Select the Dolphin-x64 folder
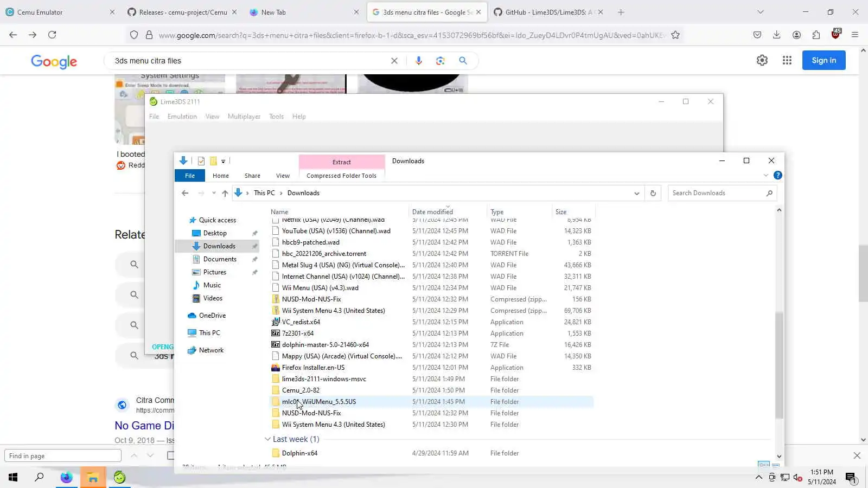 (x=299, y=453)
